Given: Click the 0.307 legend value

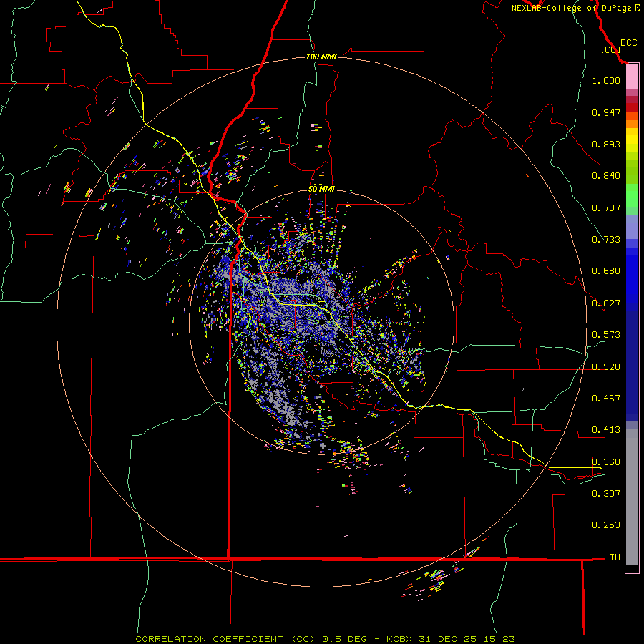Looking at the screenshot, I should [606, 493].
